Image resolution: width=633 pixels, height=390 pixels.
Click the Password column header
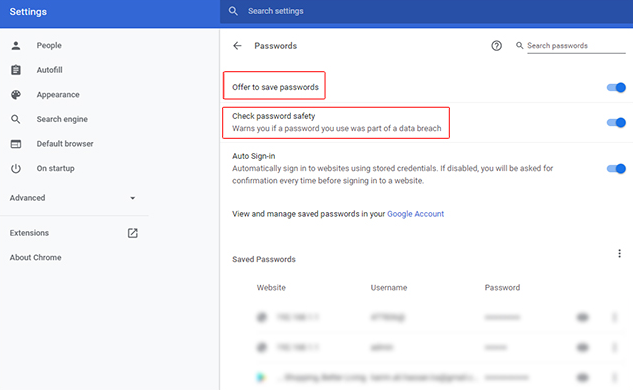coord(502,288)
